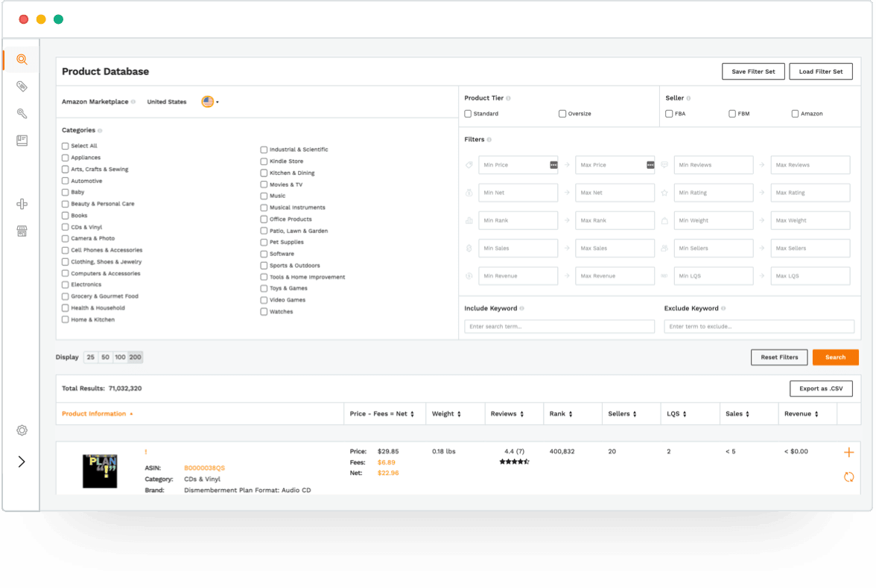Enable the FBA seller checkbox
Viewport: 876px width, 588px height.
click(669, 114)
